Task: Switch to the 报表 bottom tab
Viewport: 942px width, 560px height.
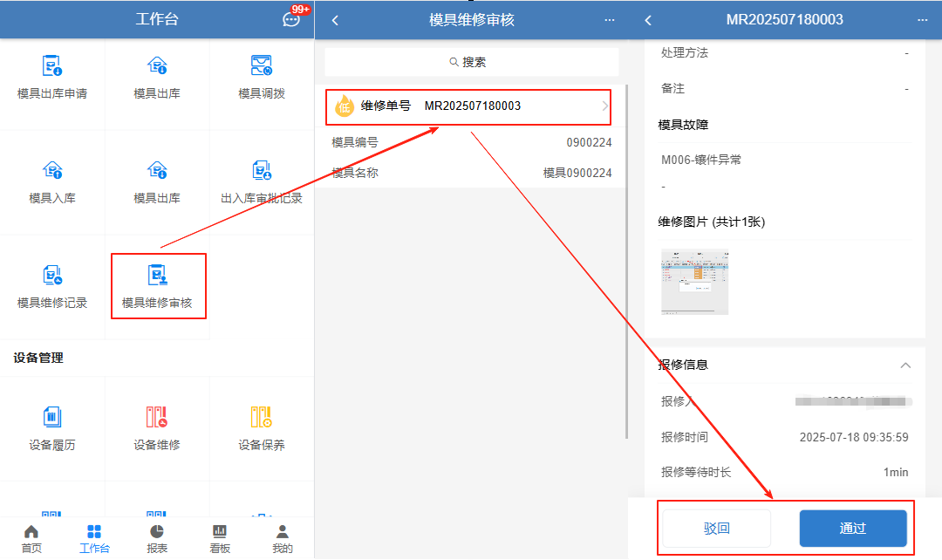Action: (x=157, y=539)
